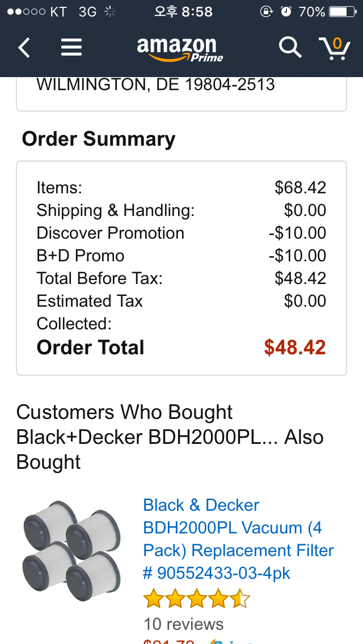This screenshot has height=644, width=363.
Task: Open the hamburger menu
Action: [71, 48]
